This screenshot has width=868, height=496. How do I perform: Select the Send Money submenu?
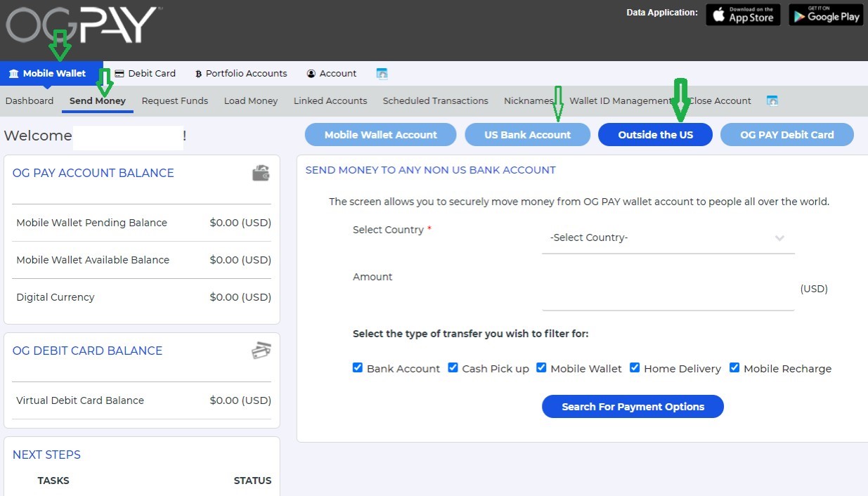pos(98,100)
